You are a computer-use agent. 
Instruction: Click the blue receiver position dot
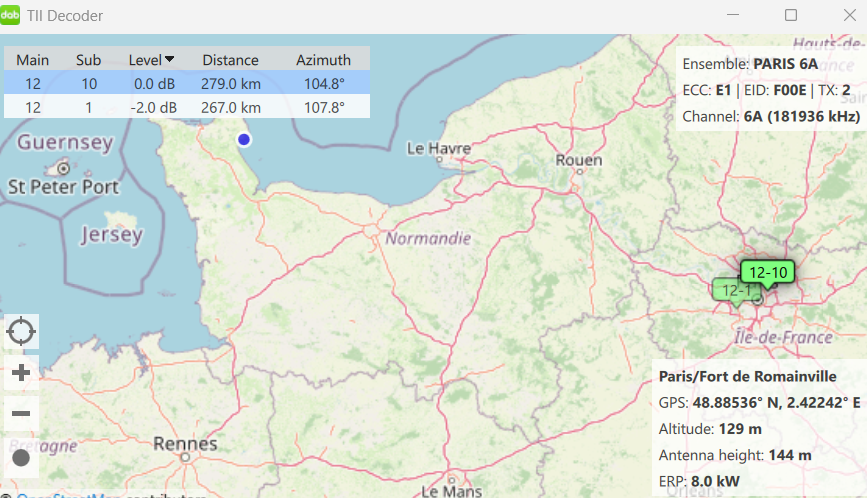coord(244,140)
